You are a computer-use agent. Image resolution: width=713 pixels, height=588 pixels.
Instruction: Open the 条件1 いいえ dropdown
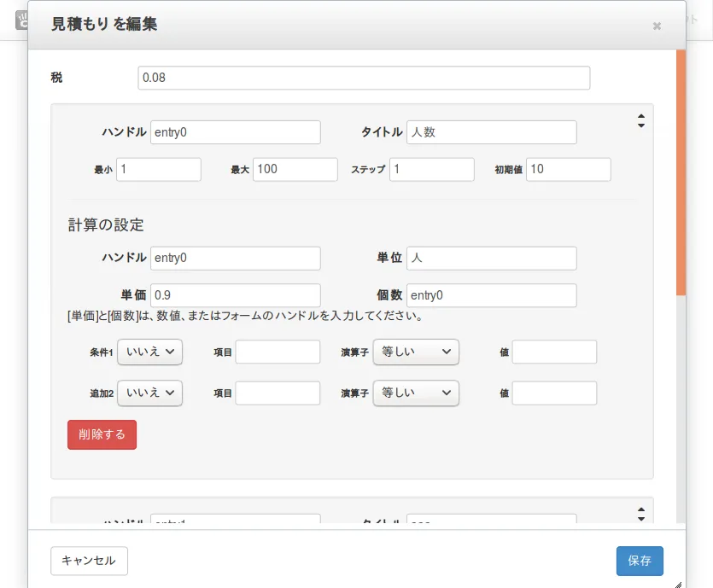(x=149, y=352)
